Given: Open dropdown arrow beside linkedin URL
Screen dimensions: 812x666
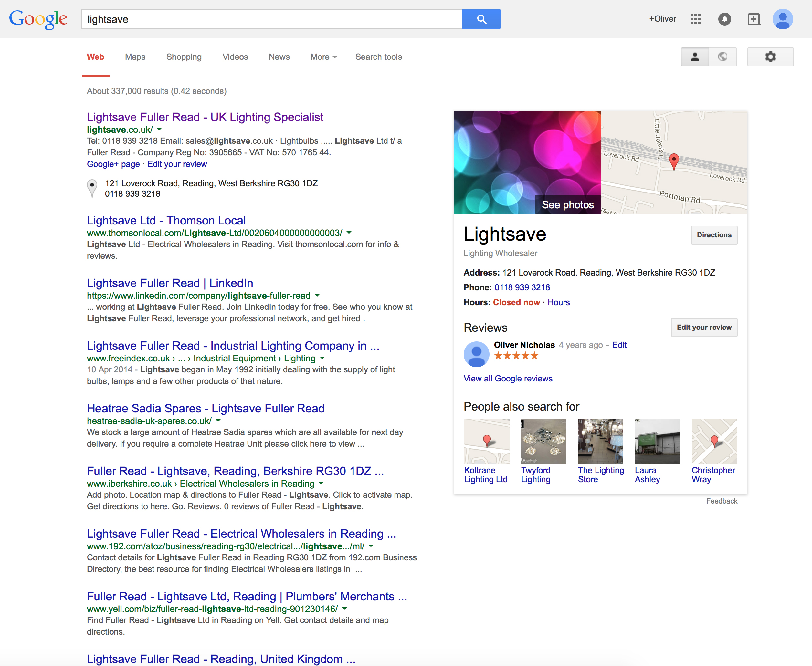Looking at the screenshot, I should coord(317,296).
